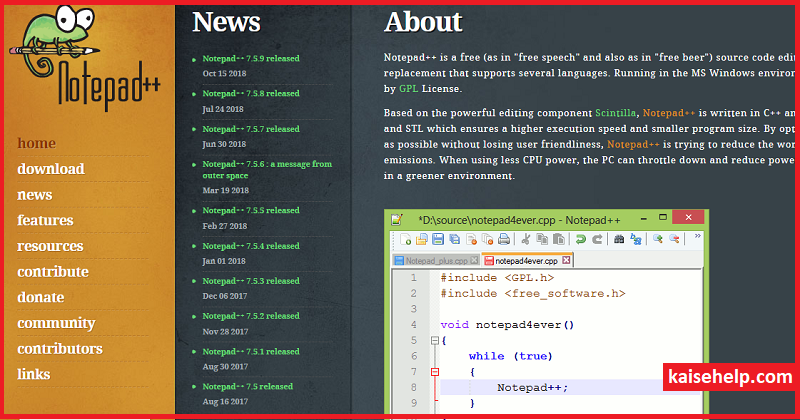
Task: Click the 'void notepad4ever()' code line
Action: pyautogui.click(x=508, y=325)
